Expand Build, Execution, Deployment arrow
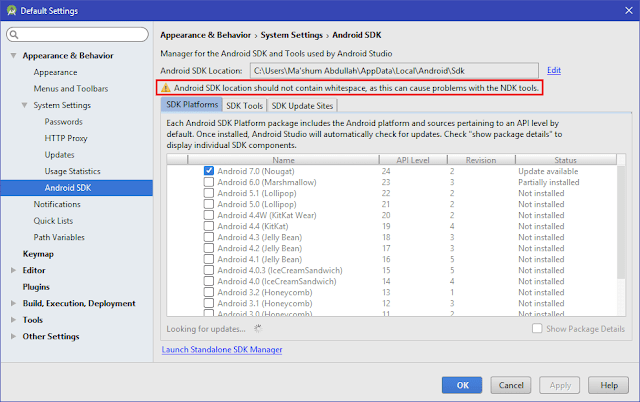 13,303
